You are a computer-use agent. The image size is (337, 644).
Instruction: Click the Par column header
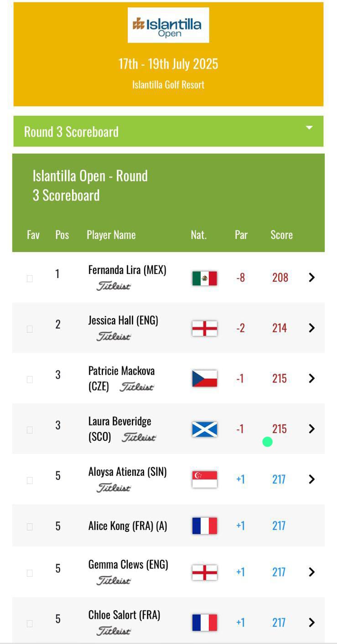241,235
